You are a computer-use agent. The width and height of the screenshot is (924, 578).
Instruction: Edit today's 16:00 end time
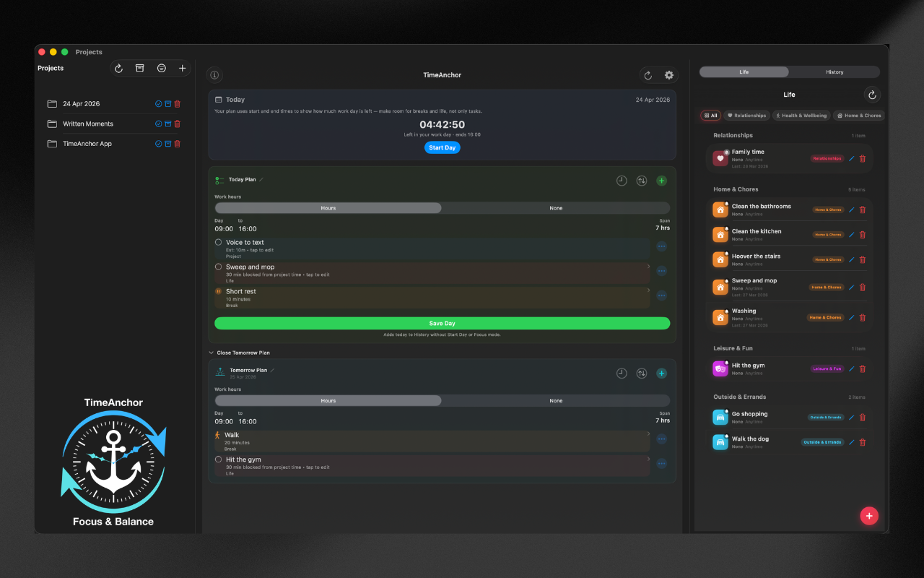pos(248,228)
